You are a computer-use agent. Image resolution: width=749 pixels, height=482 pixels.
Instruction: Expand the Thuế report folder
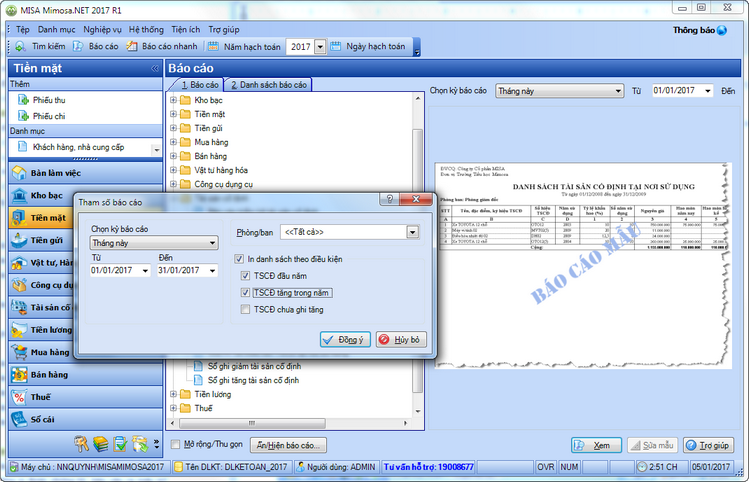(x=173, y=408)
